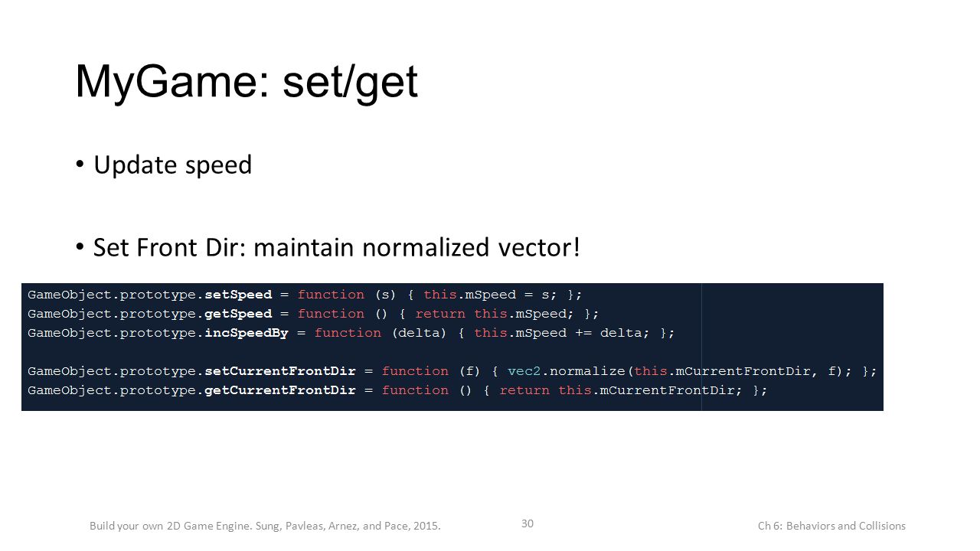The height and width of the screenshot is (551, 980).
Task: Click the first 'function' keyword in code
Action: tap(331, 295)
